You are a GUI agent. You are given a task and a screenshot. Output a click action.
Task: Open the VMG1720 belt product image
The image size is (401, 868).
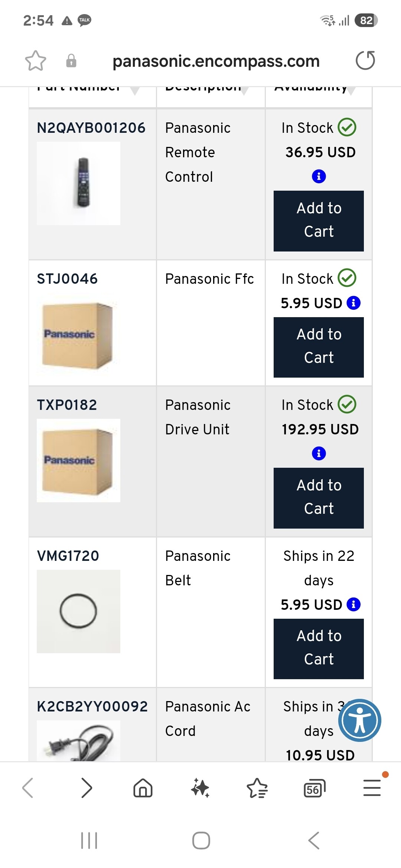click(78, 611)
